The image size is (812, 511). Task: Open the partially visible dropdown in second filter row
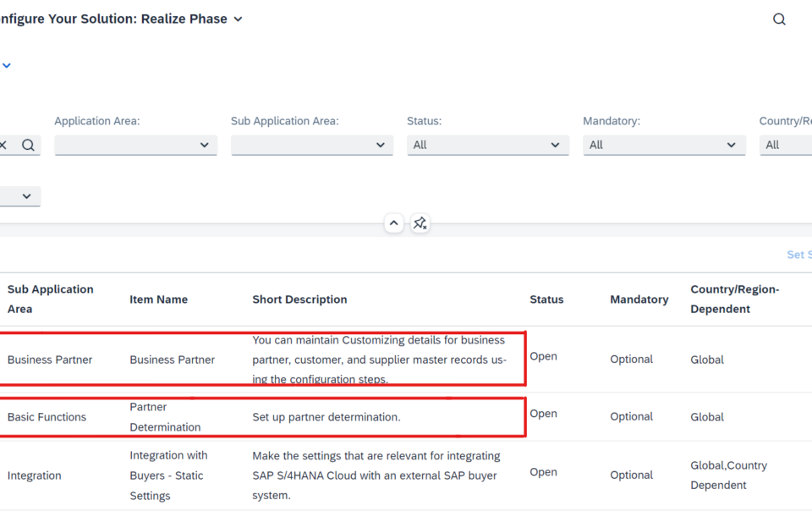coord(20,196)
